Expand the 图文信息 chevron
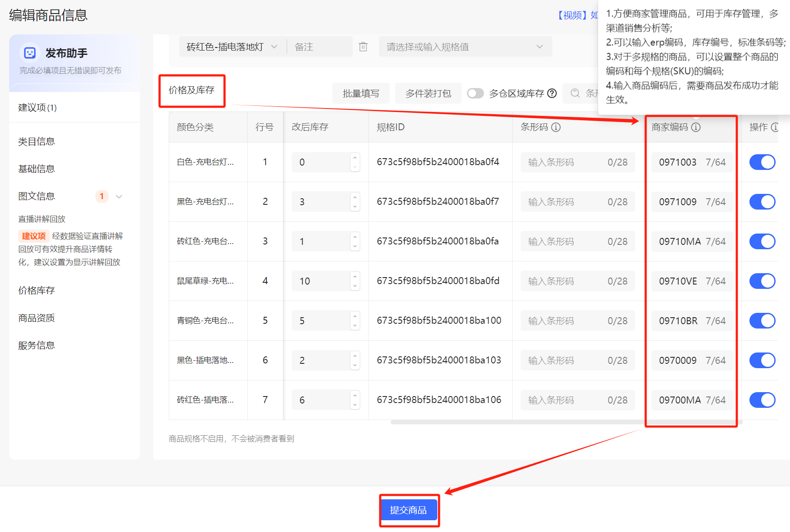The height and width of the screenshot is (532, 790). 119,197
